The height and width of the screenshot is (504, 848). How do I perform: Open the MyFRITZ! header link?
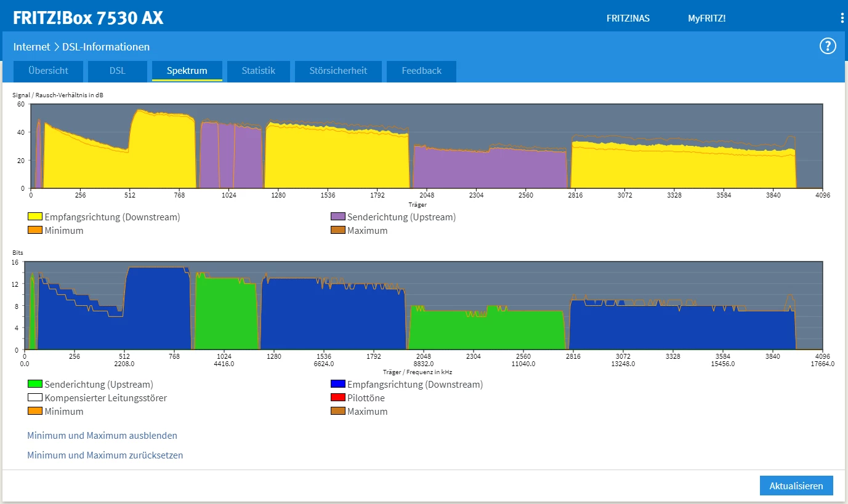click(x=706, y=18)
